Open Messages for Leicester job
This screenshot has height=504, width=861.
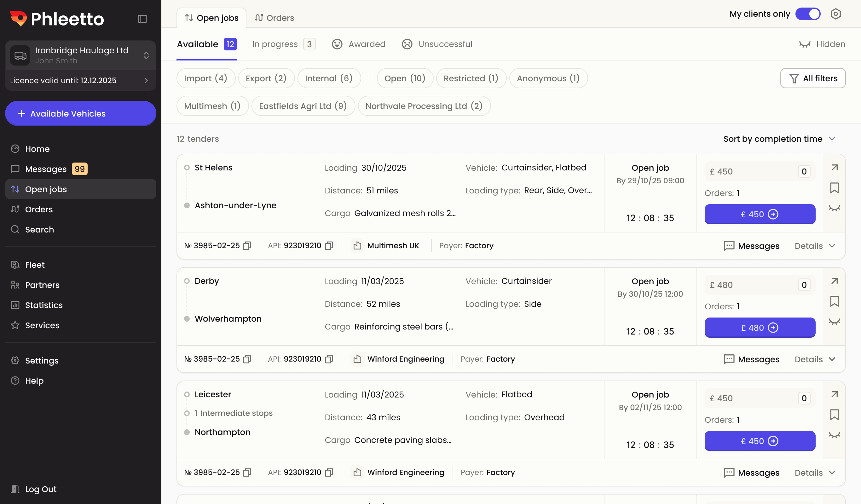(x=751, y=472)
